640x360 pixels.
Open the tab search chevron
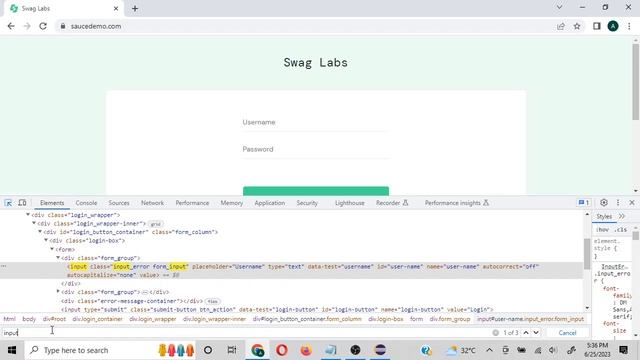point(560,7)
